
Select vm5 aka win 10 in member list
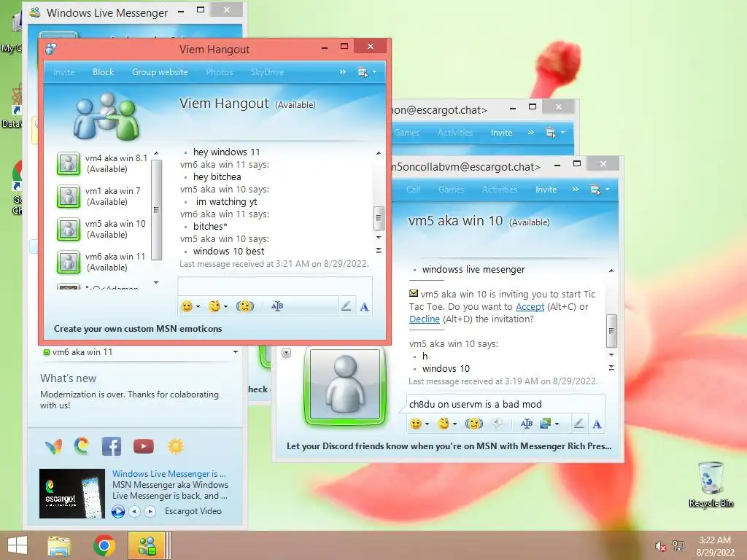[x=102, y=229]
